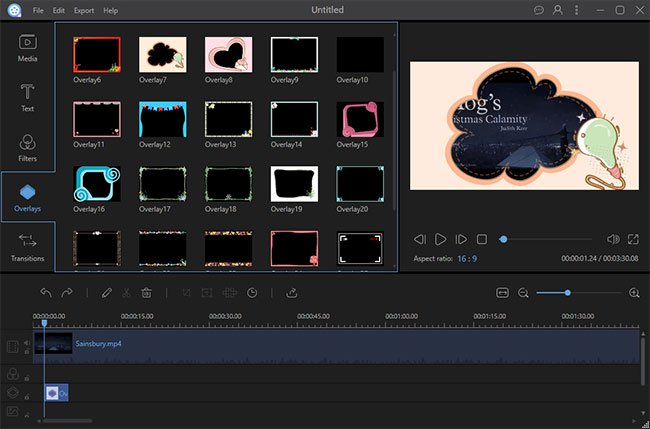Select the Sainsbury.mp4 clip on timeline
The width and height of the screenshot is (650, 429).
336,347
